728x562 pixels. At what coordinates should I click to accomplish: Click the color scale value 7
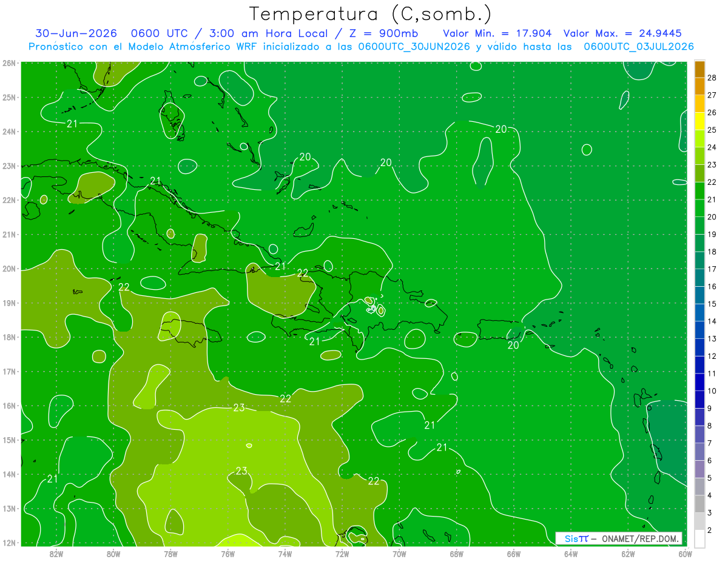tap(710, 443)
